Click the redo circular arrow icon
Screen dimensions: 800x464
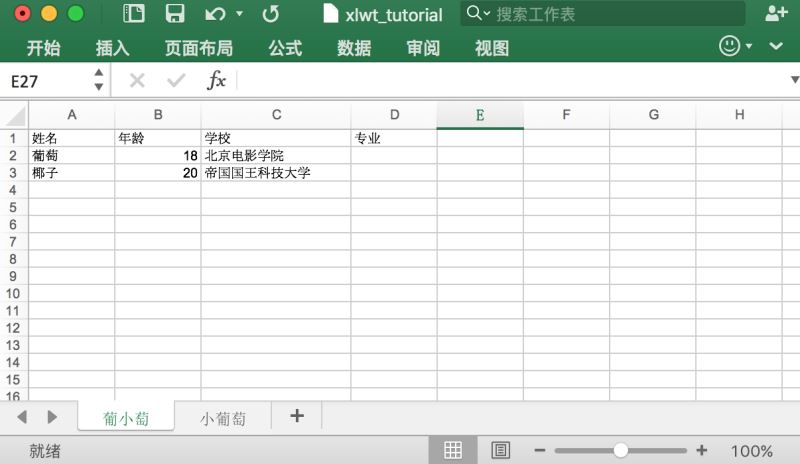pyautogui.click(x=271, y=14)
